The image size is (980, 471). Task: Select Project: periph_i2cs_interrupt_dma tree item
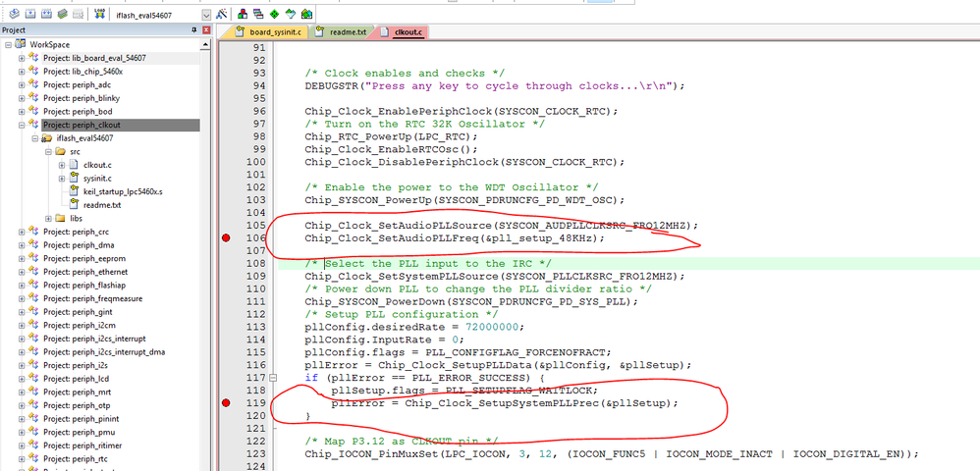point(104,351)
